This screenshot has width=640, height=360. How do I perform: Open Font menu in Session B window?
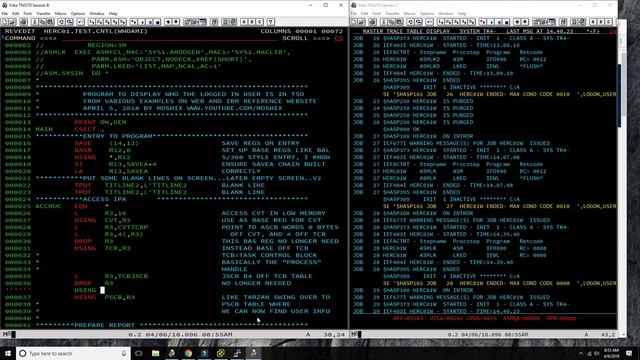28,13
